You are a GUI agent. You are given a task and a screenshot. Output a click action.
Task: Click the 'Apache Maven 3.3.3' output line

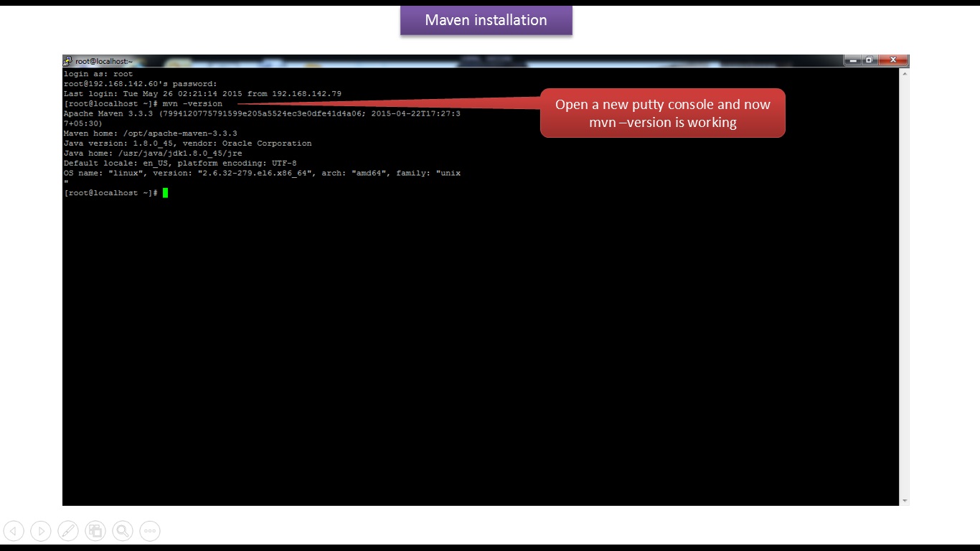262,113
